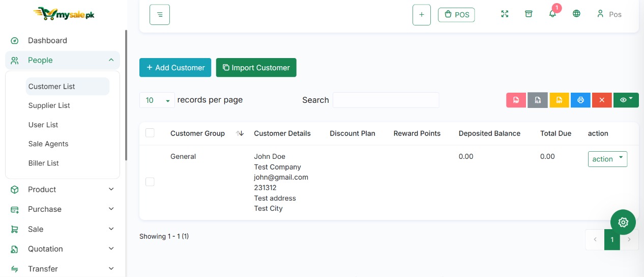Enter fullscreen mode icon

click(x=505, y=14)
